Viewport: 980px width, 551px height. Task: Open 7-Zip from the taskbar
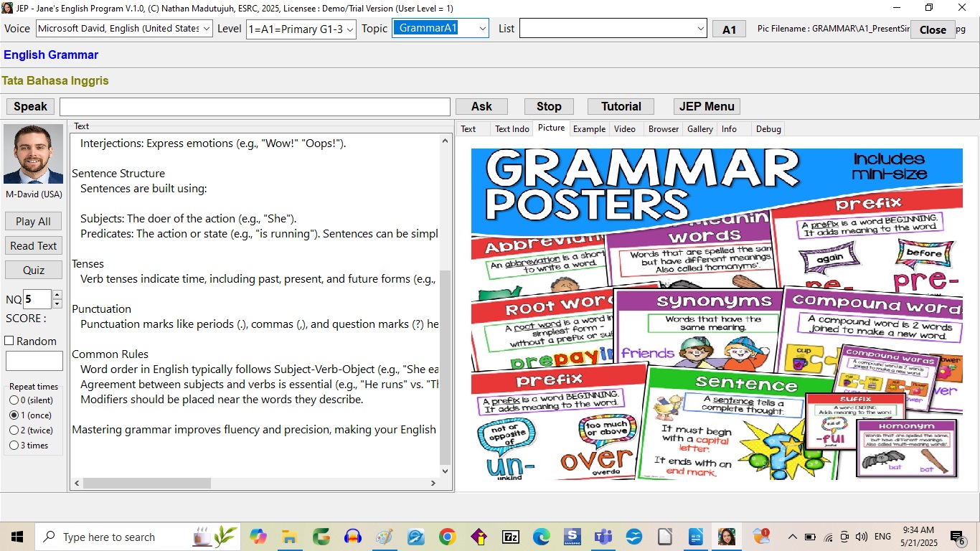click(x=510, y=537)
